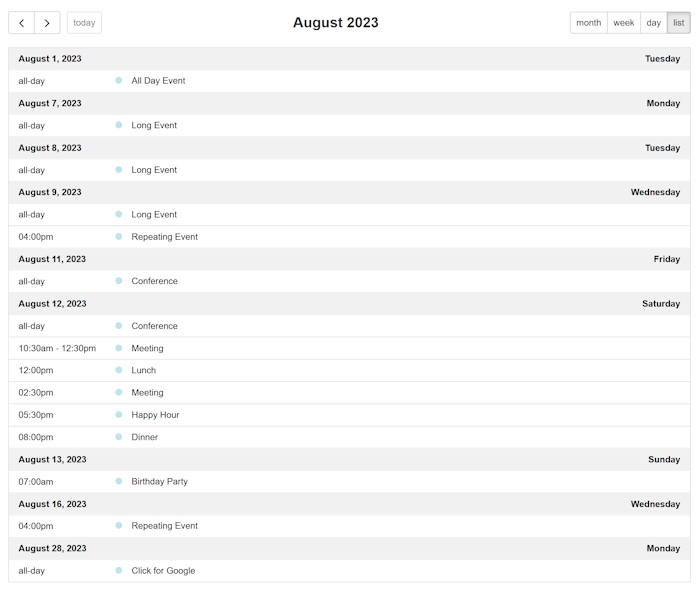Viewport: 700px width, 595px height.
Task: Switch to month view
Action: coord(588,23)
